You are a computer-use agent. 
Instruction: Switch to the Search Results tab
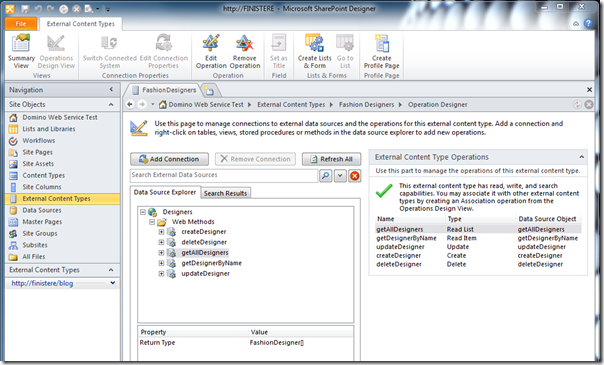click(x=225, y=193)
